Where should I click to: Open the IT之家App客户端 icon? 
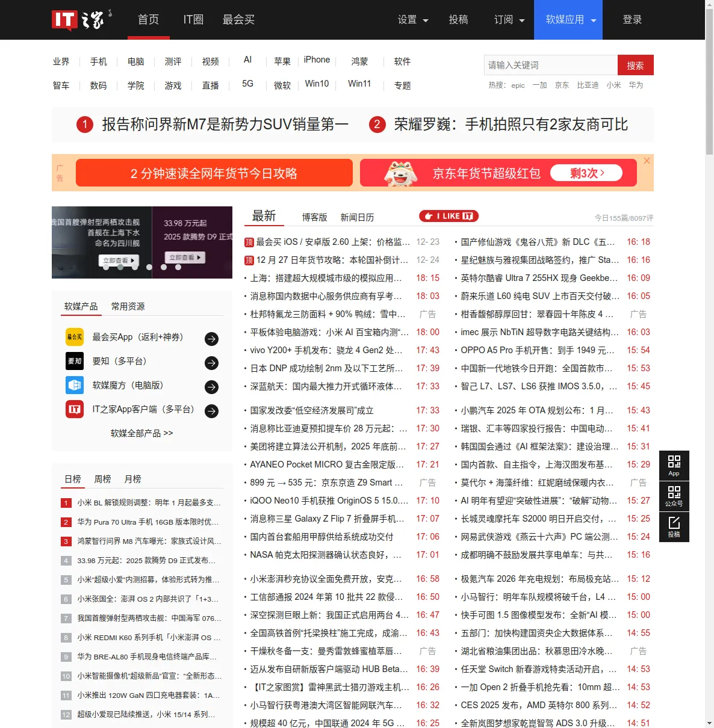75,409
